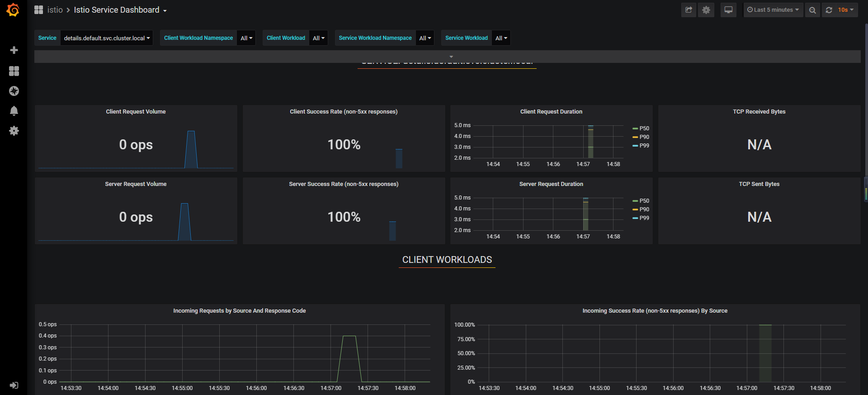Open the Service Workload Namespace All dropdown
The image size is (868, 395).
click(425, 38)
